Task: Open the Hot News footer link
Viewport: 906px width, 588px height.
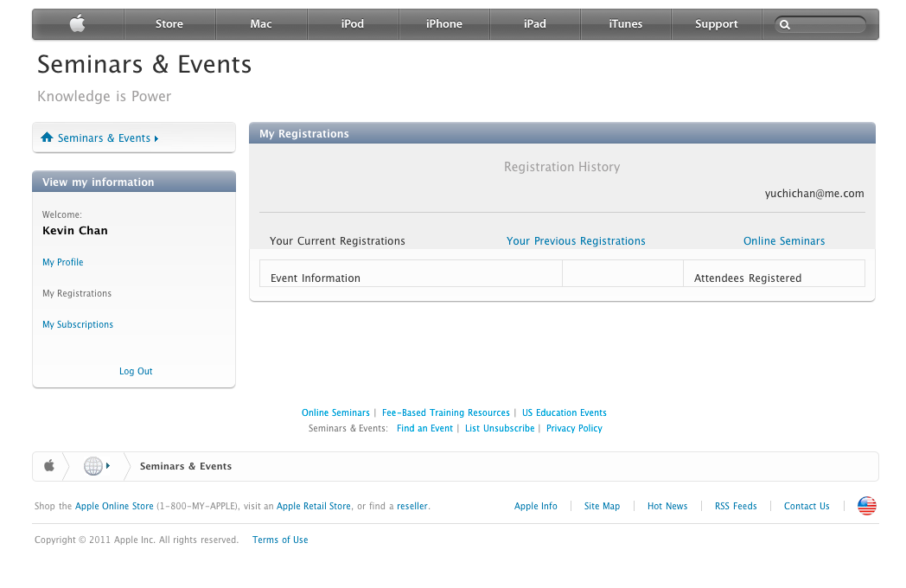Action: [x=667, y=506]
